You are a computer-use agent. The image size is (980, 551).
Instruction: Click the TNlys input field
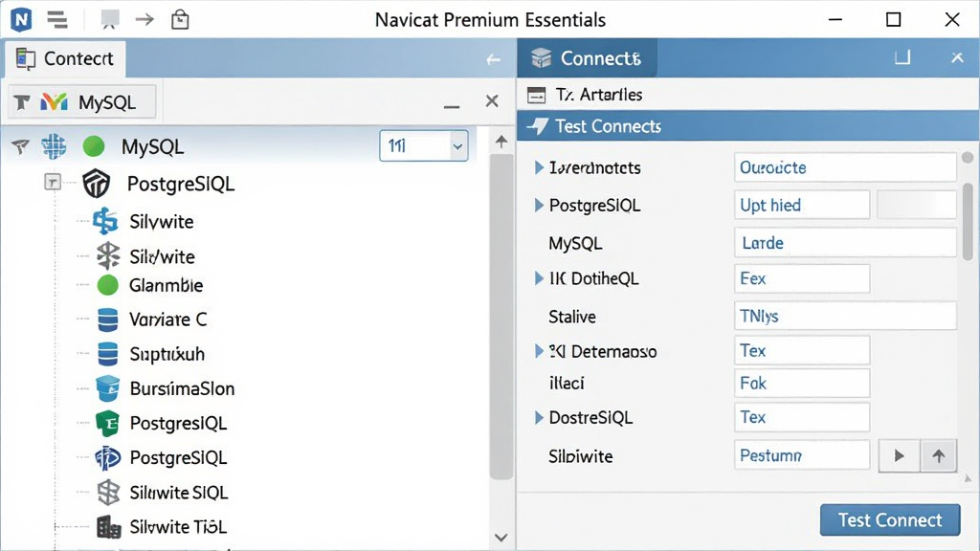tap(845, 316)
